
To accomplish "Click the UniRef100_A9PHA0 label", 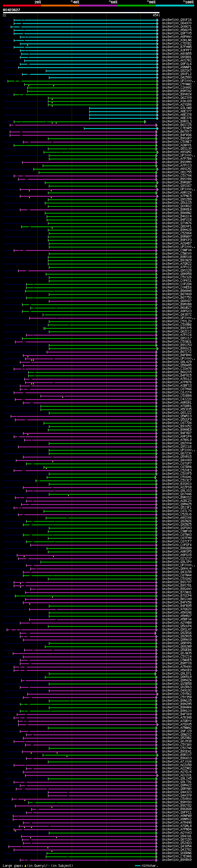I will (x=177, y=37).
